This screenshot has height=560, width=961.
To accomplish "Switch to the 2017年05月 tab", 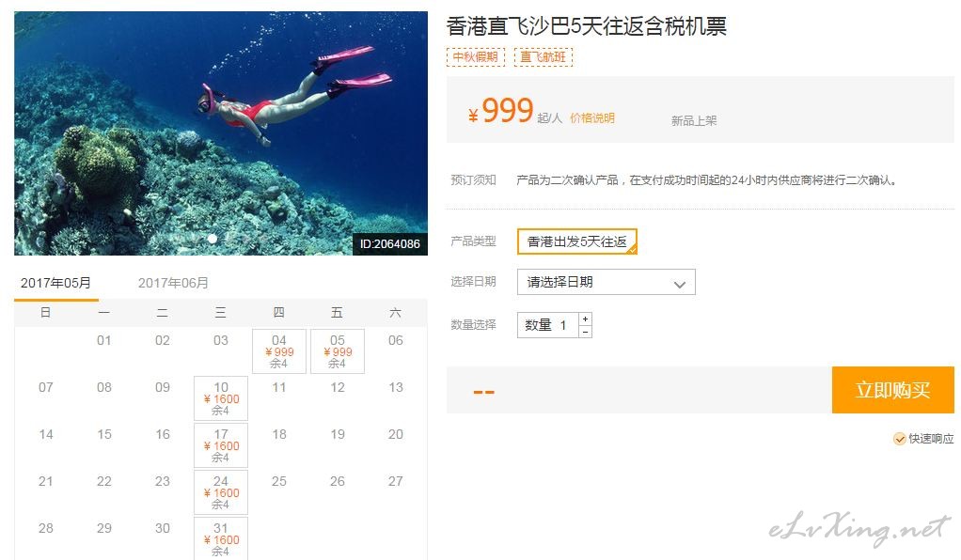I will click(x=55, y=283).
